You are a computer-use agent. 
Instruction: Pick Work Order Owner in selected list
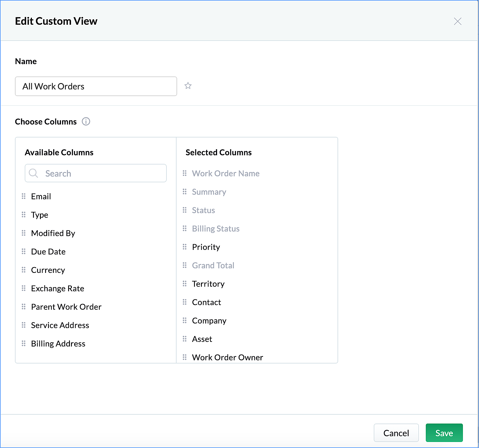pos(227,357)
